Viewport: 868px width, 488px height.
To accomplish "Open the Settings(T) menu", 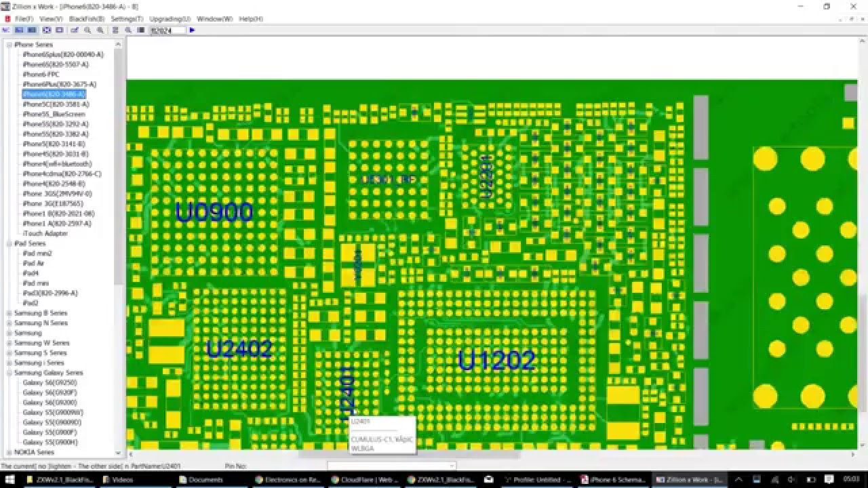I will (x=127, y=19).
